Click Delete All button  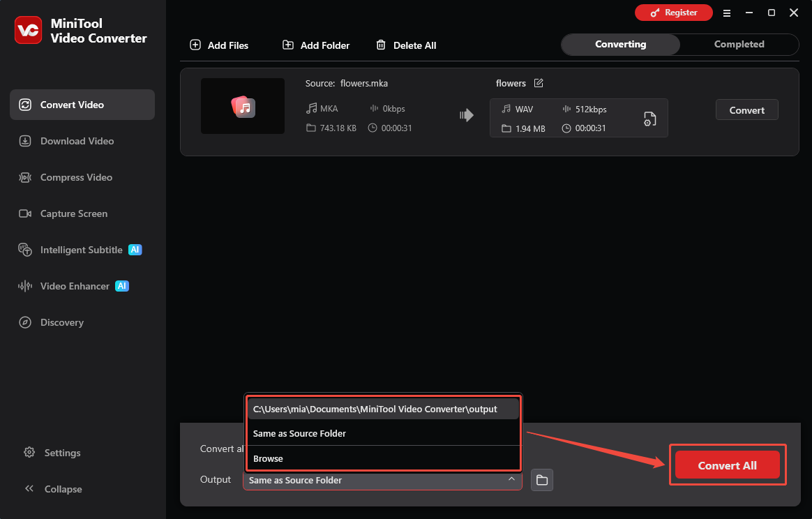coord(406,45)
